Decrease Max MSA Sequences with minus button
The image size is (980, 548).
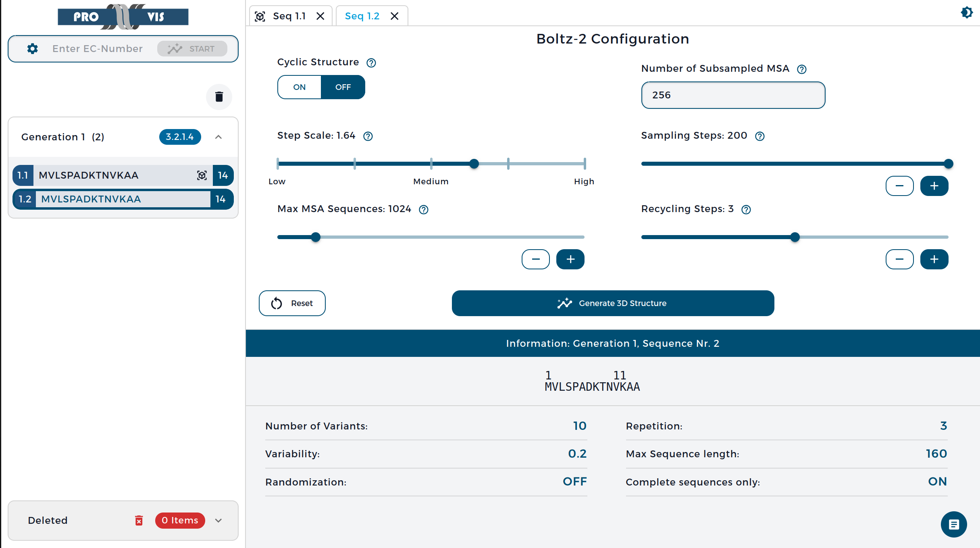535,259
